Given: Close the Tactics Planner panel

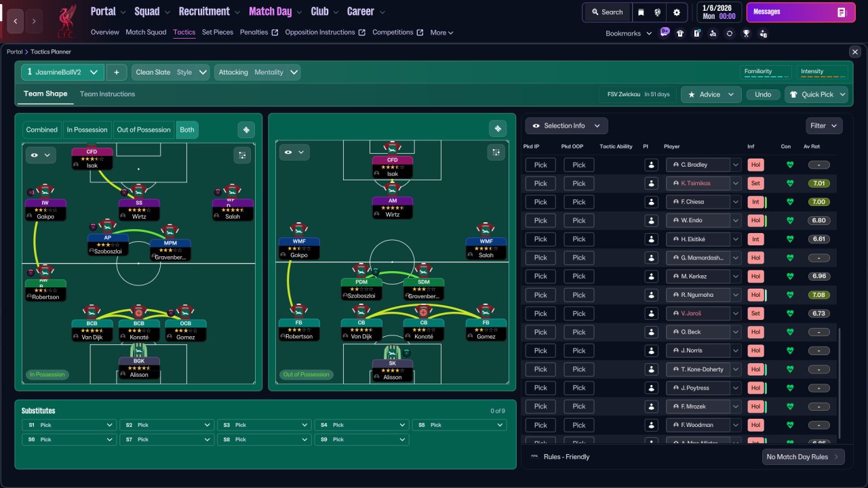Looking at the screenshot, I should (x=854, y=52).
